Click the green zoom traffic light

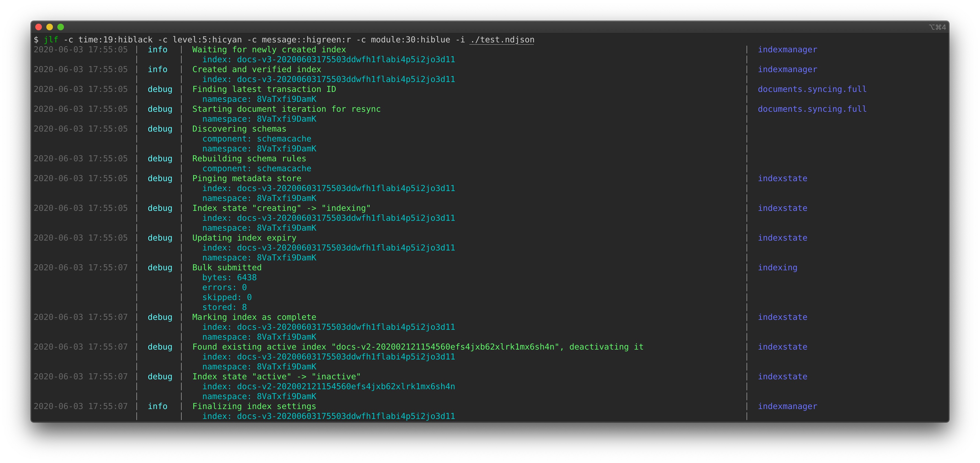coord(61,27)
